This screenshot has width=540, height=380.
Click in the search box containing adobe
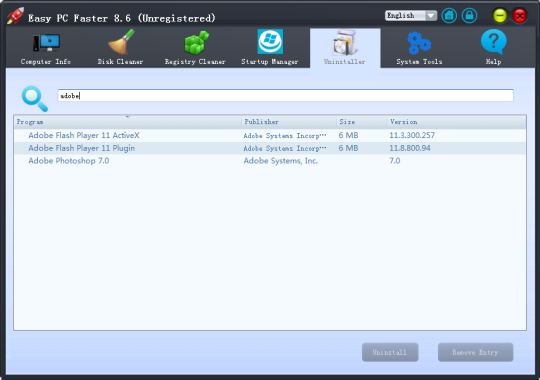pos(285,95)
